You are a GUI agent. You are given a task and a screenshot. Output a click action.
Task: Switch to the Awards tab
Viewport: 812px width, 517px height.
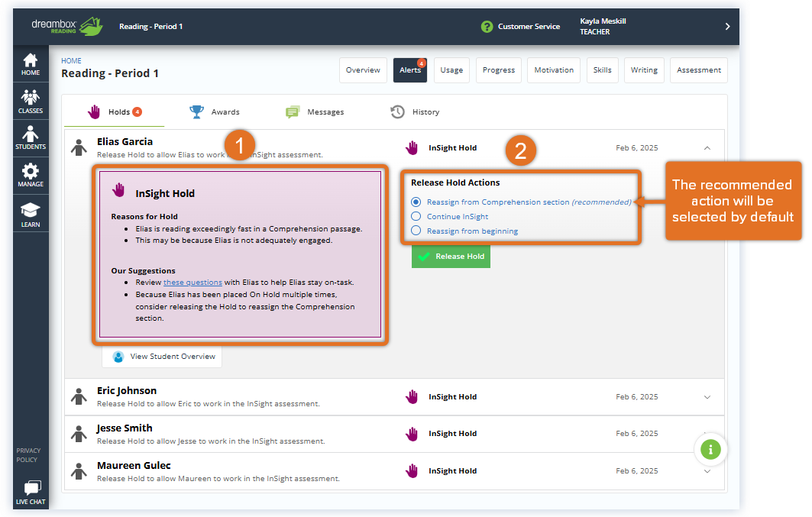215,111
